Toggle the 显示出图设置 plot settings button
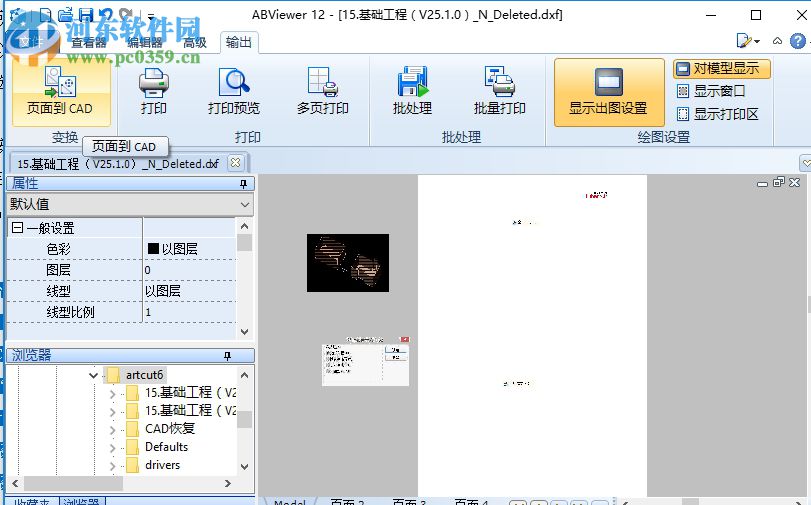811x505 pixels. pos(609,93)
